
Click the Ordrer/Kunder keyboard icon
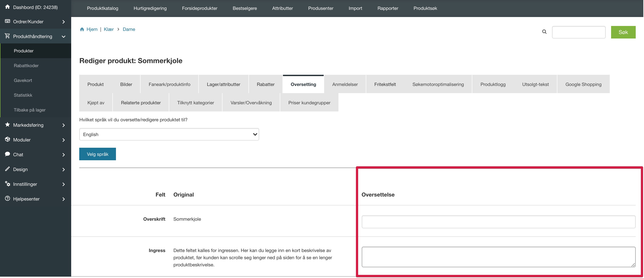tap(8, 21)
